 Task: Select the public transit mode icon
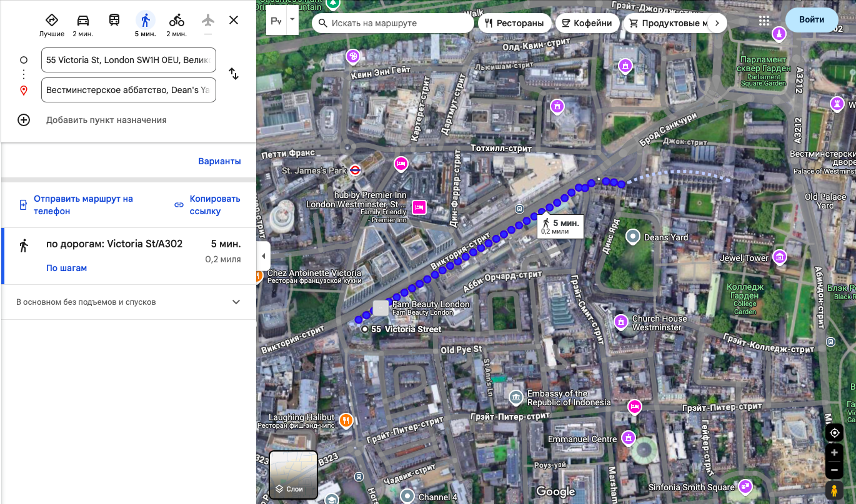(x=114, y=20)
